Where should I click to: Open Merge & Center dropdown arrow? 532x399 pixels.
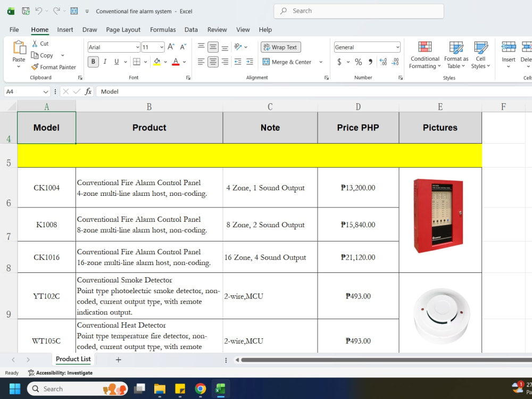pos(321,62)
